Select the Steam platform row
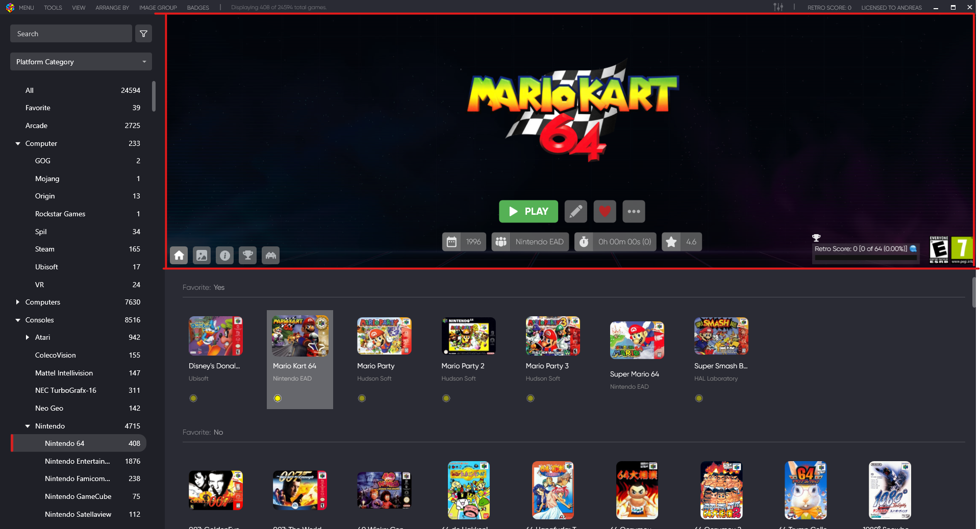 (79, 249)
